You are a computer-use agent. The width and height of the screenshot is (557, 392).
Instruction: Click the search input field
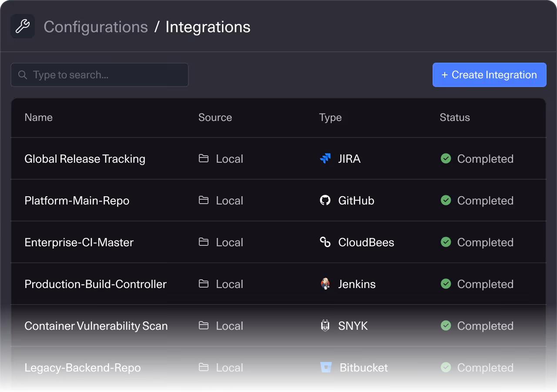100,75
